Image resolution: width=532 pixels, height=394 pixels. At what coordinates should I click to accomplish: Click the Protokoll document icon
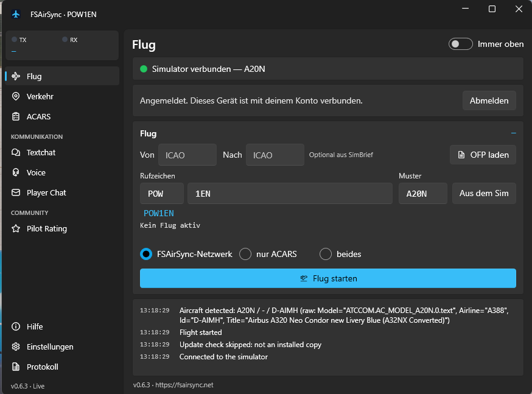(x=16, y=367)
